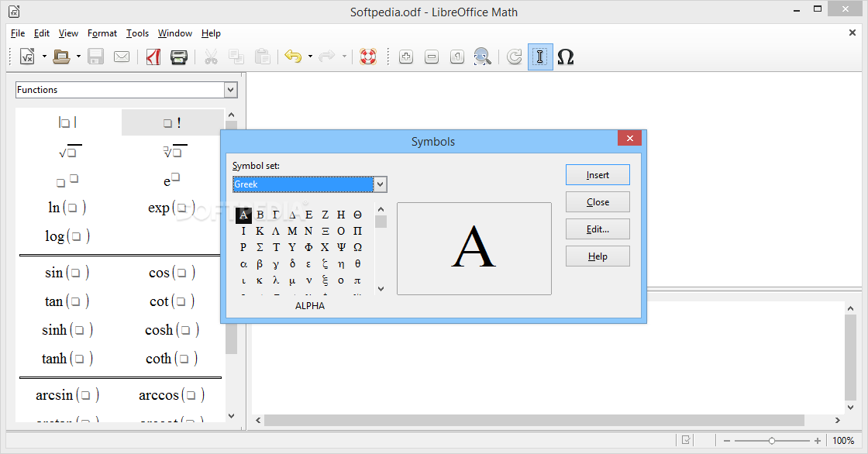
Task: Select lowercase alpha in symbol grid
Action: pos(243,264)
